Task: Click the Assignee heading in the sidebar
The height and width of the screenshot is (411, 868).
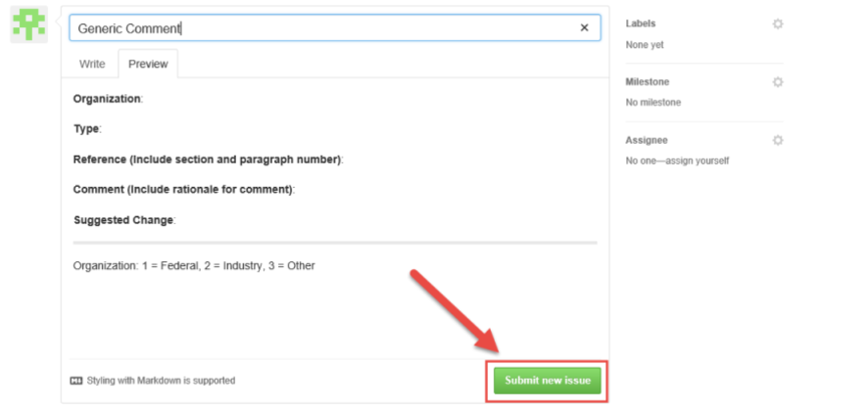Action: (x=647, y=140)
